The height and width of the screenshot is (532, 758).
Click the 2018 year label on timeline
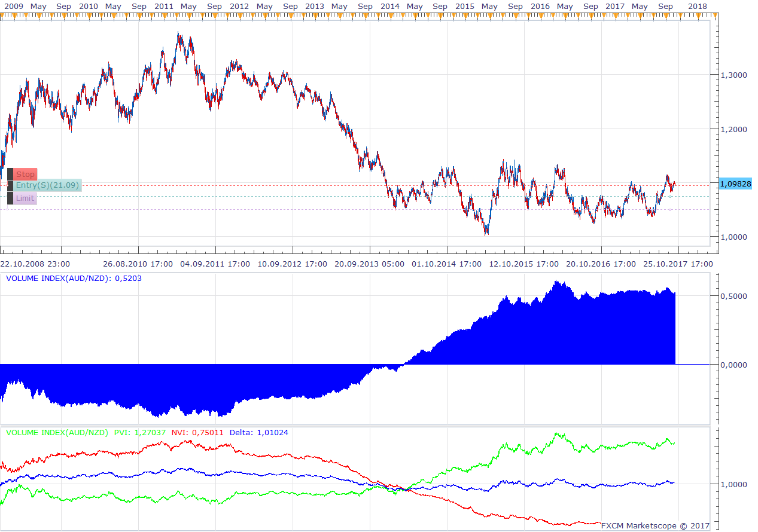click(697, 6)
